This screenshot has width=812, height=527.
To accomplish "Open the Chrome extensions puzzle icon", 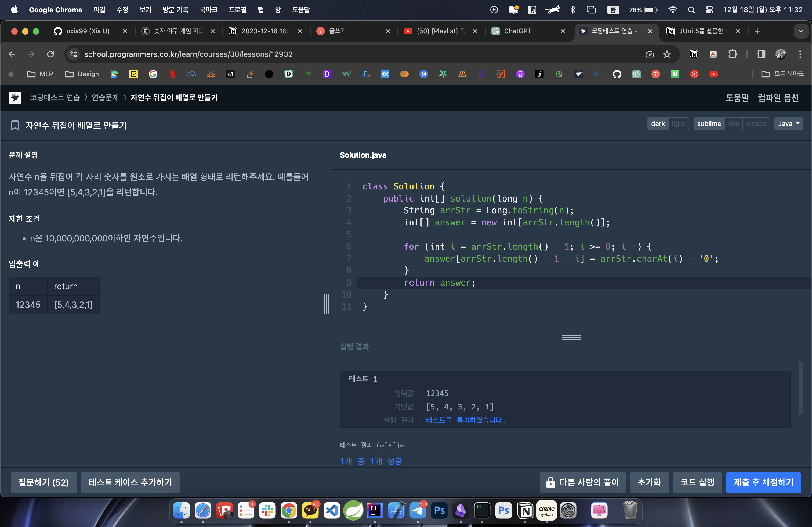I will pyautogui.click(x=733, y=54).
